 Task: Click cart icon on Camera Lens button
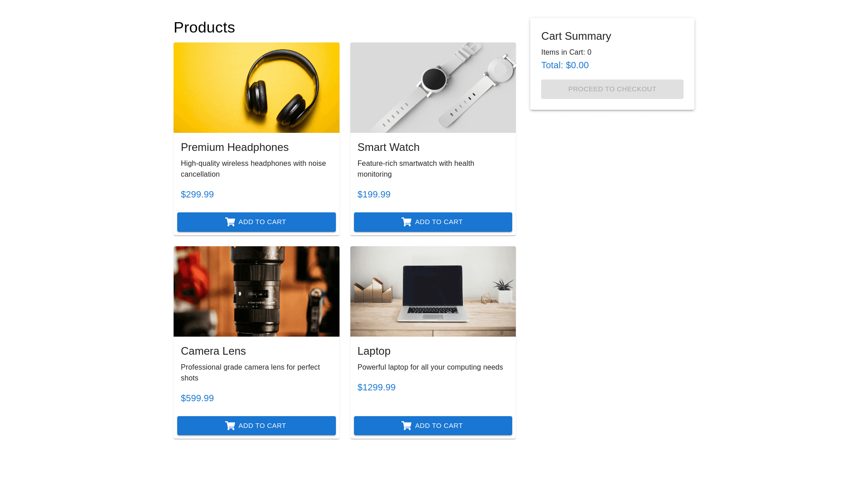(230, 426)
